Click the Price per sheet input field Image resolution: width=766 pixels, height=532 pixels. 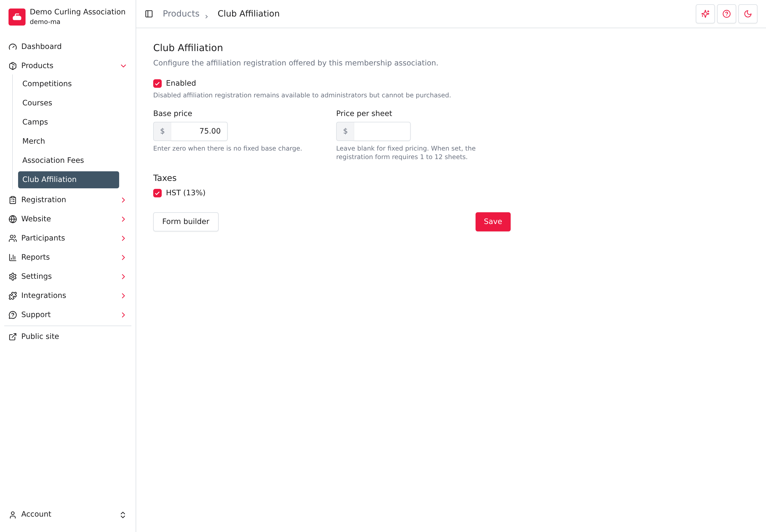click(382, 131)
